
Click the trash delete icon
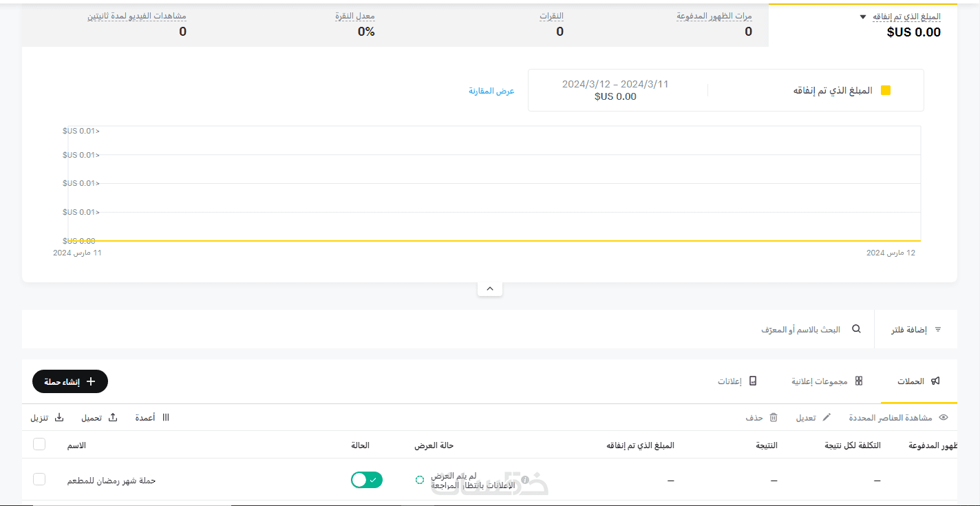[x=774, y=417]
